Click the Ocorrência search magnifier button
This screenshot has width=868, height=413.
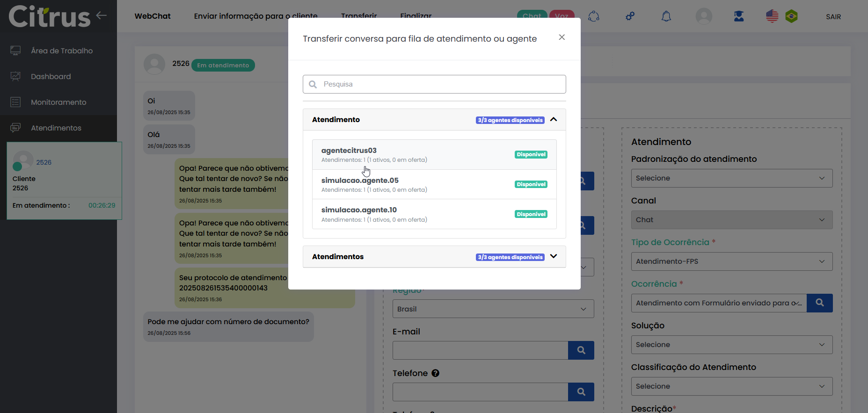(x=819, y=303)
